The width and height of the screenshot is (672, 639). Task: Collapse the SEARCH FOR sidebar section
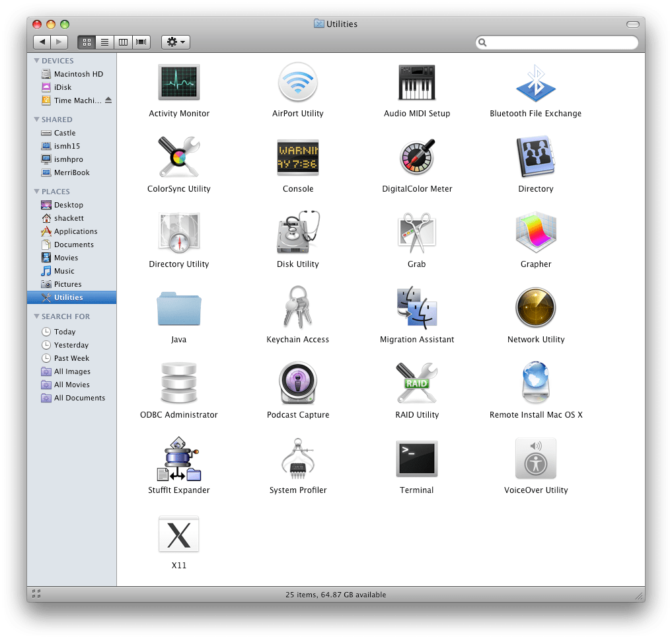(37, 317)
